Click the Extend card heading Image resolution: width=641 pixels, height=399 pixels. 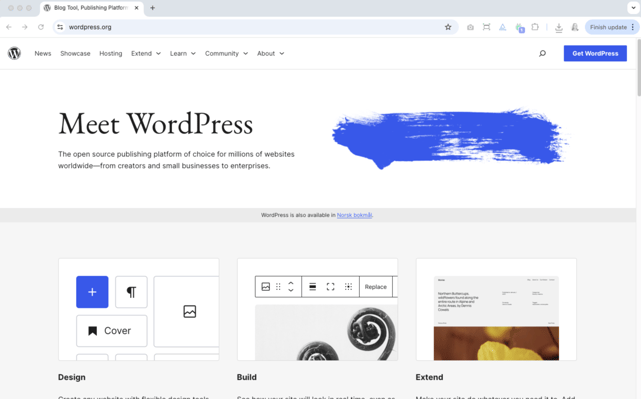click(429, 377)
